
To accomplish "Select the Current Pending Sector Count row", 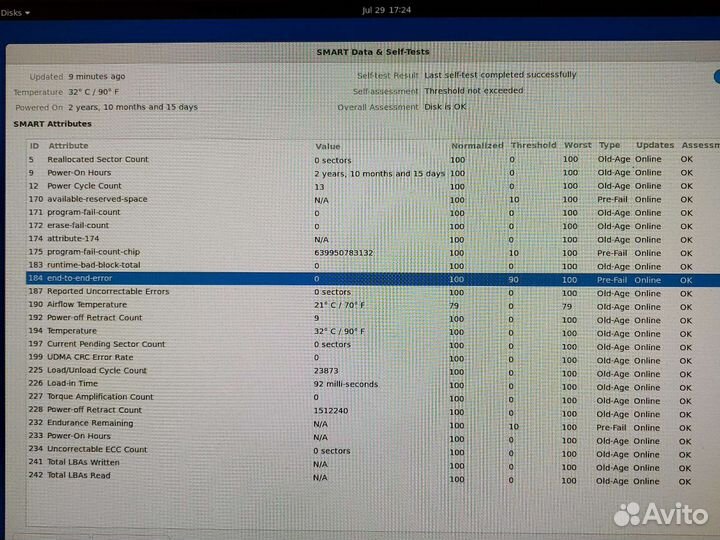I will pyautogui.click(x=373, y=345).
